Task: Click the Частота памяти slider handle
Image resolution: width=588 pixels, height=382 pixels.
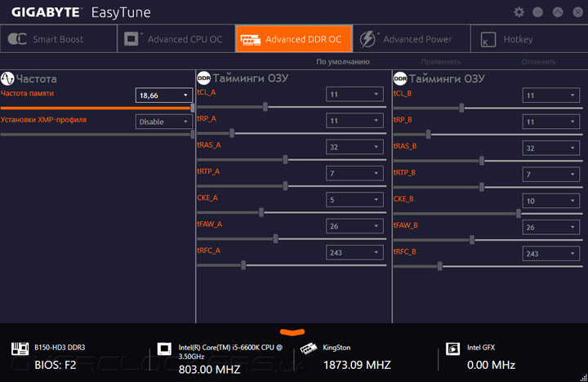Action: coord(193,108)
